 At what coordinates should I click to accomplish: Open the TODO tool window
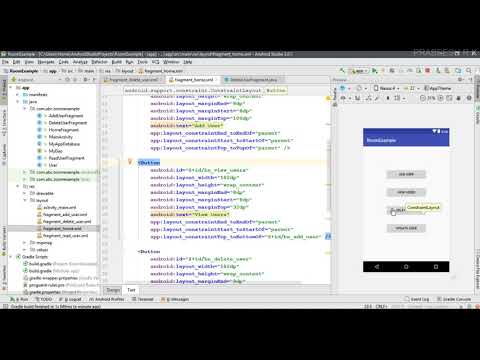(x=44, y=299)
